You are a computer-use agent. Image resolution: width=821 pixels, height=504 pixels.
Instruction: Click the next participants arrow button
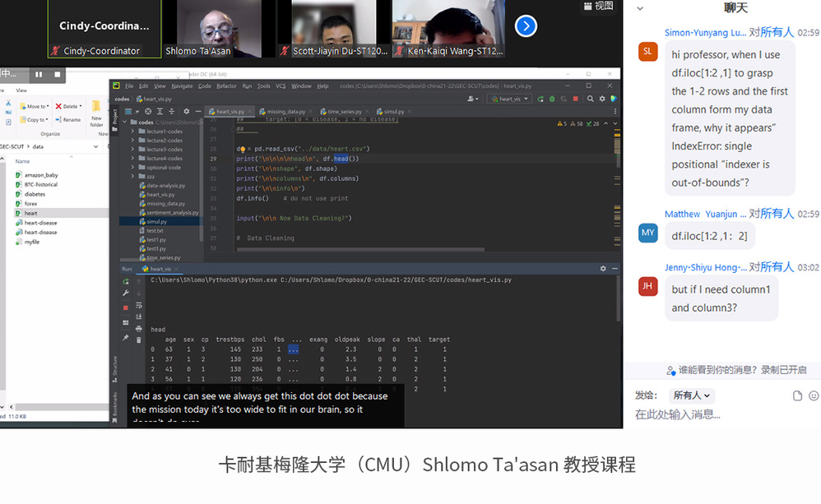pyautogui.click(x=526, y=26)
